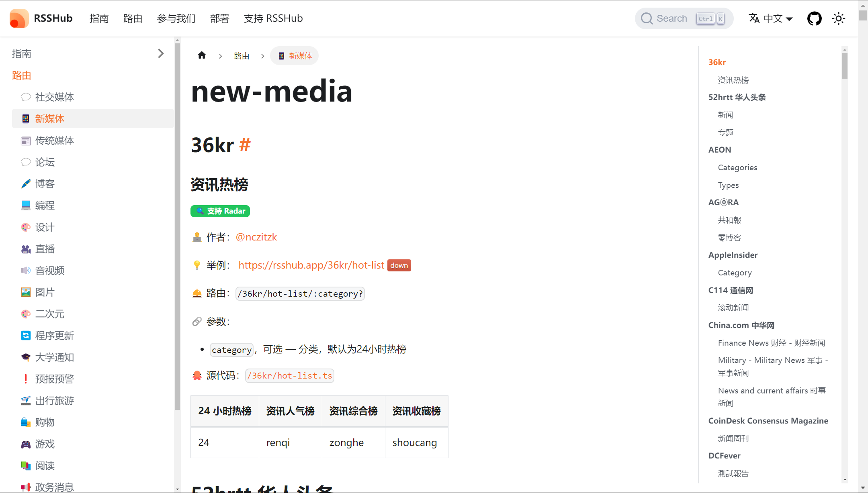Jump to Types under AEON
The height and width of the screenshot is (493, 868).
click(728, 185)
